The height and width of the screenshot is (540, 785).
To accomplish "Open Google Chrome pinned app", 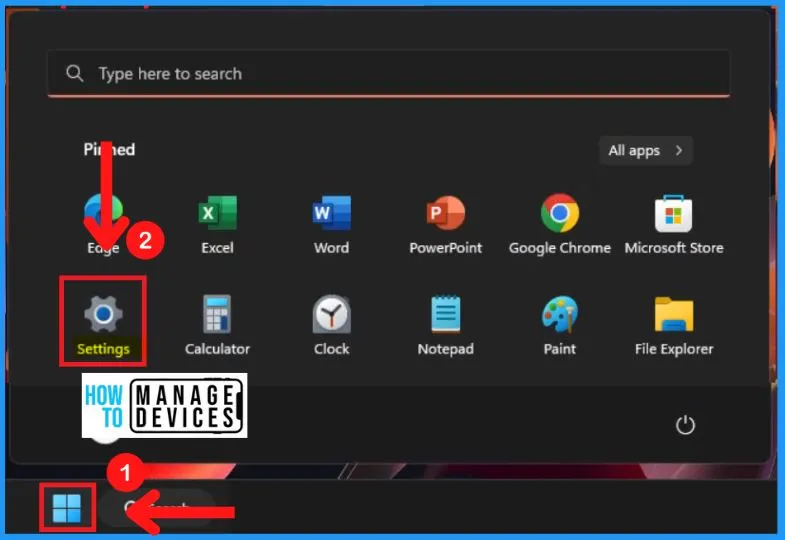I will pyautogui.click(x=560, y=224).
